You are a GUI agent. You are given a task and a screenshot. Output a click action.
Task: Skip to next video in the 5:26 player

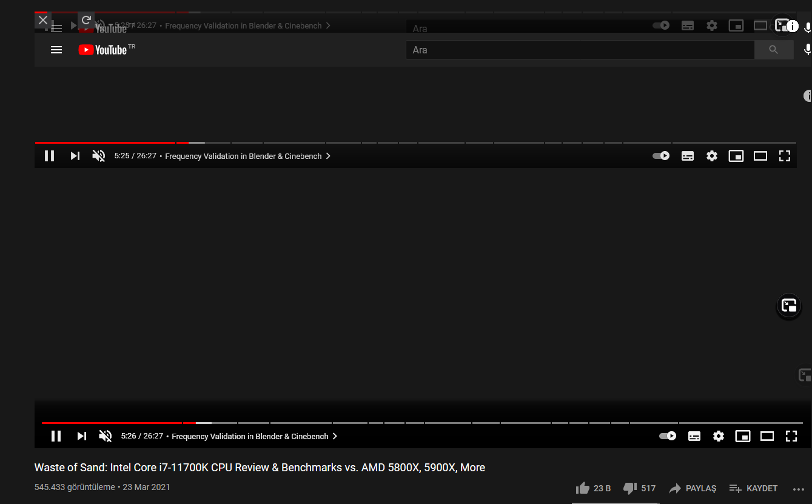coord(81,436)
